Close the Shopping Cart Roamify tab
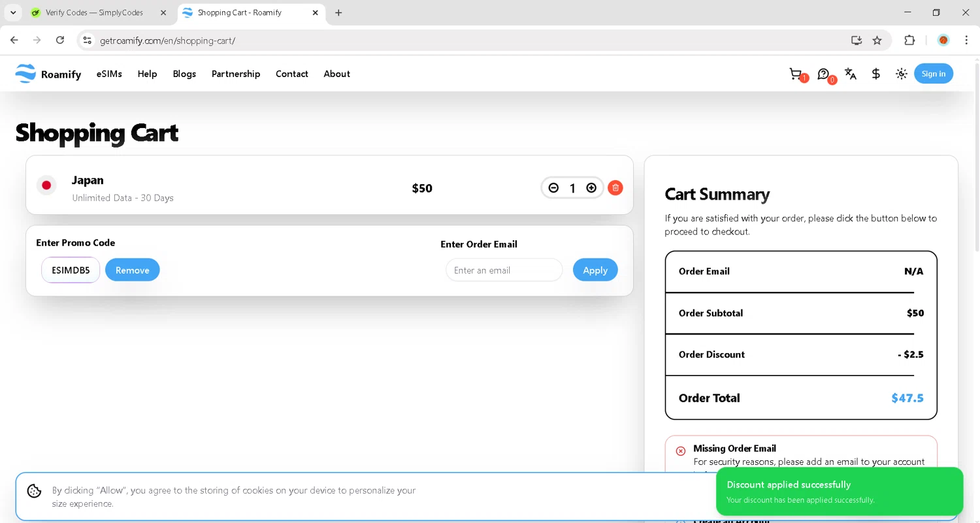The width and height of the screenshot is (980, 523). pos(316,12)
